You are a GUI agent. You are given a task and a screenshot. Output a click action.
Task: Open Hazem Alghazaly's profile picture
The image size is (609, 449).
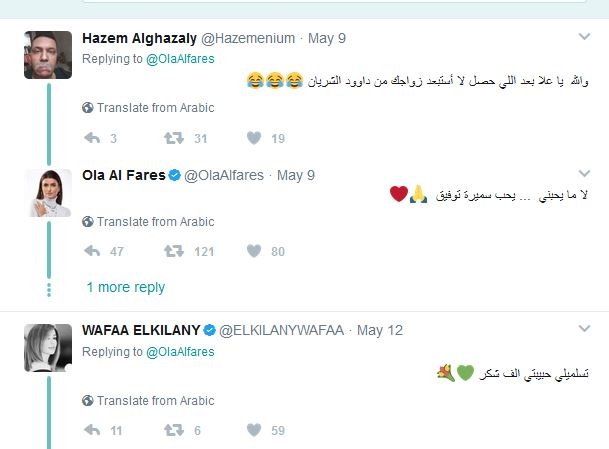click(x=48, y=55)
